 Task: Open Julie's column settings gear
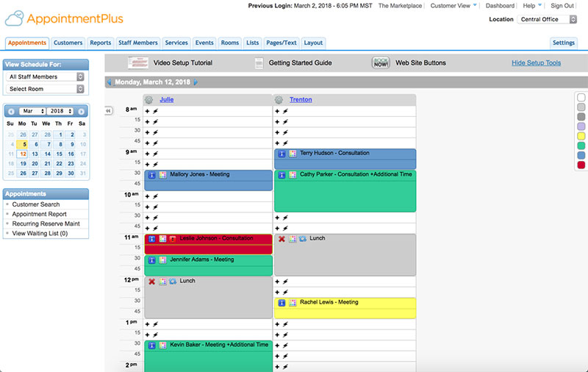point(149,100)
